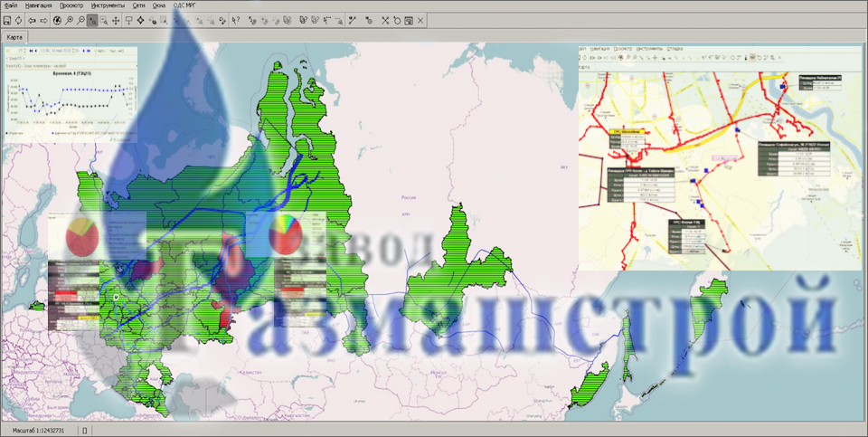Open the Навигация menu in main window
Viewport: 868px width, 437px height.
(39, 5)
